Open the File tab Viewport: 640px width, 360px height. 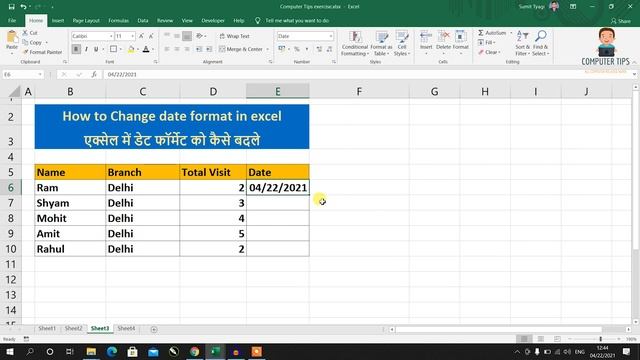point(12,21)
